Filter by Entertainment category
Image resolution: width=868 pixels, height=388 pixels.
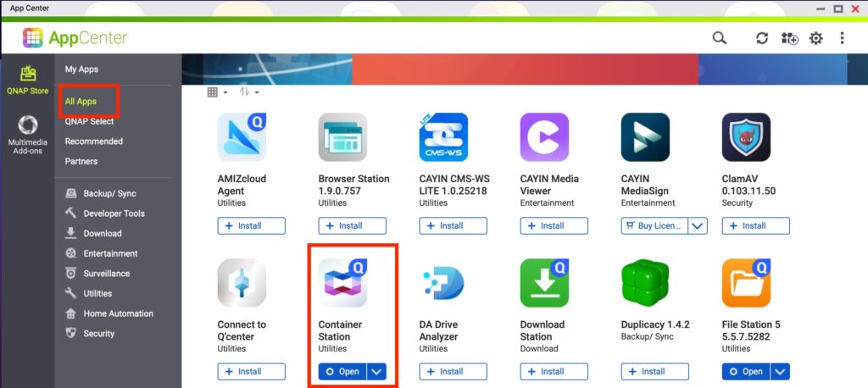111,253
